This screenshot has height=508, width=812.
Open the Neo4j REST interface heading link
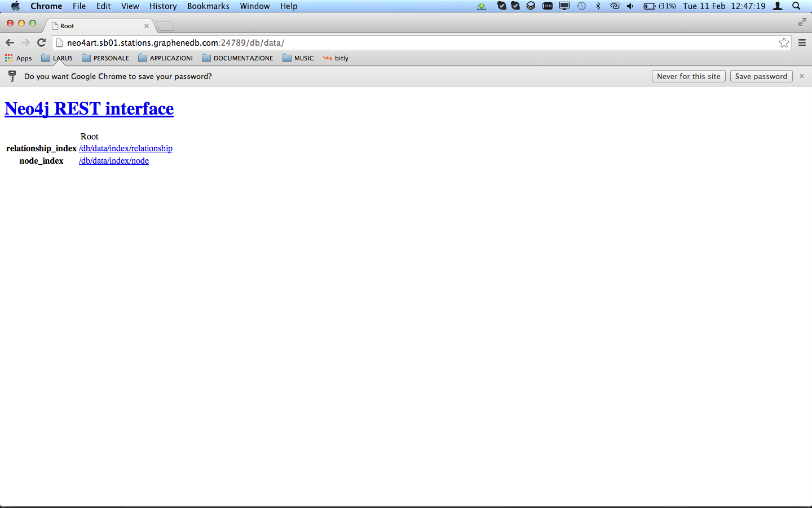click(x=89, y=108)
